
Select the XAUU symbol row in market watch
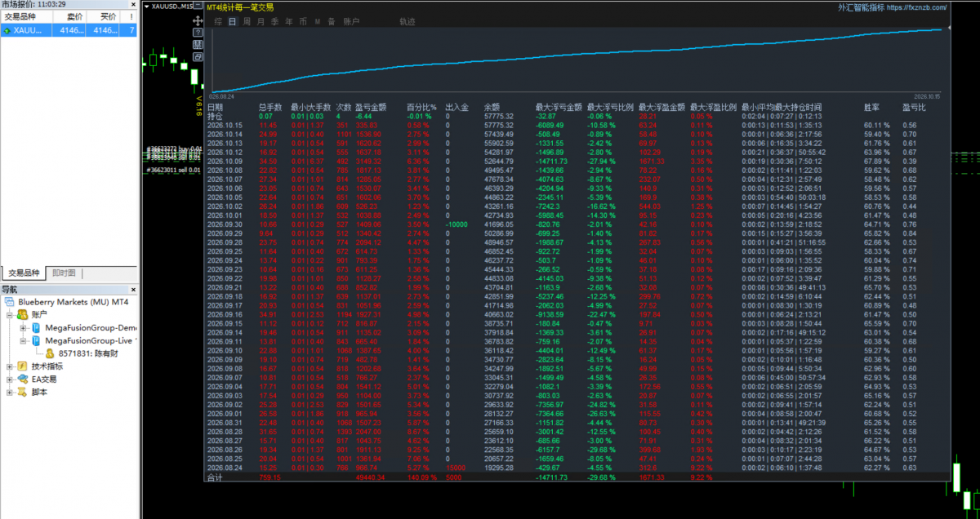69,30
